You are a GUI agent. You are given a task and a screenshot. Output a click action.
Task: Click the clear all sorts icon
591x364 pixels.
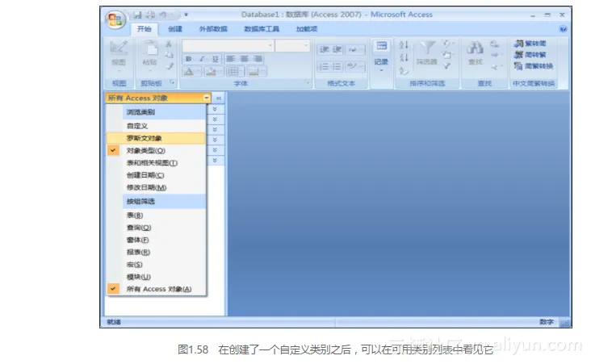[x=404, y=70]
